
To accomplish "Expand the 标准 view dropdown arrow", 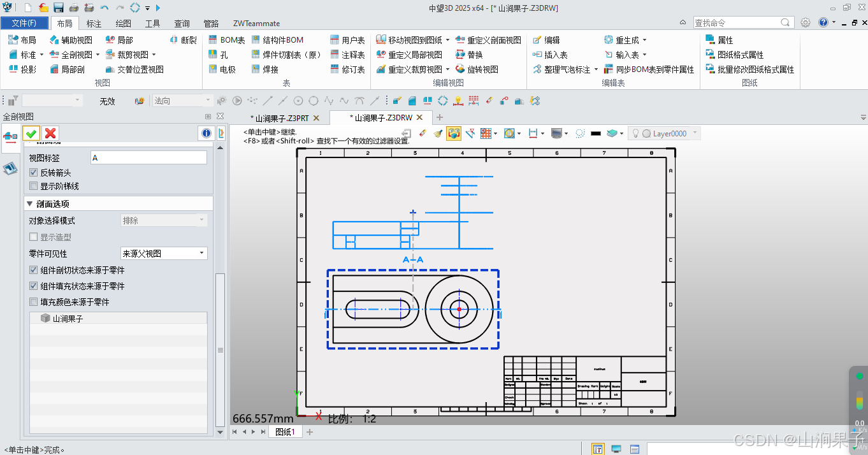I will tap(42, 55).
